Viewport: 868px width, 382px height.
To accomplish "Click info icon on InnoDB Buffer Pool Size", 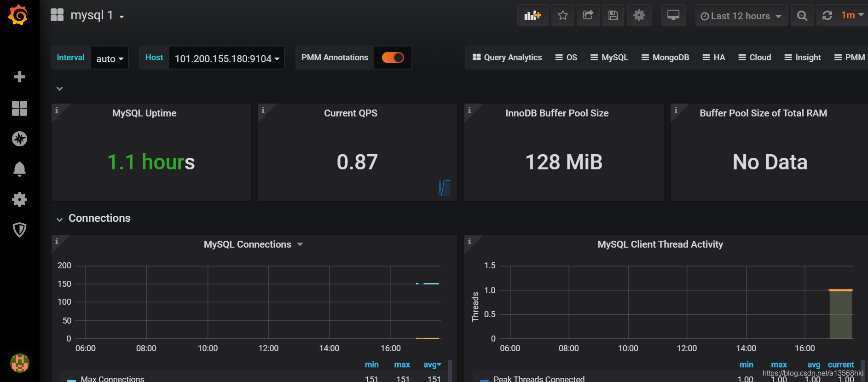I will click(x=469, y=110).
